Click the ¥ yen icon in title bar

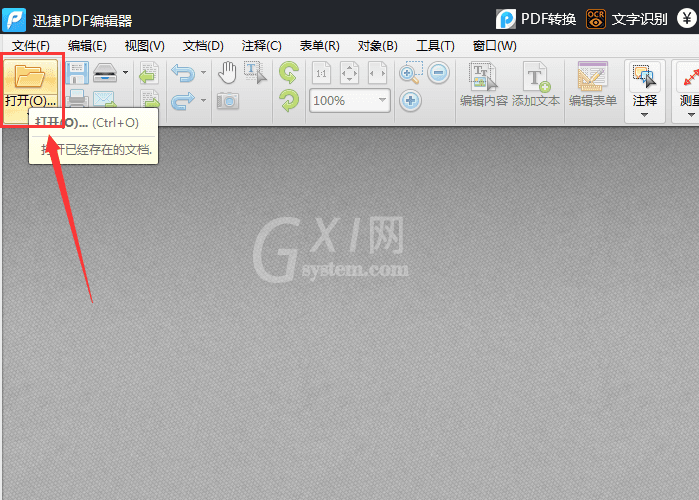pyautogui.click(x=687, y=19)
